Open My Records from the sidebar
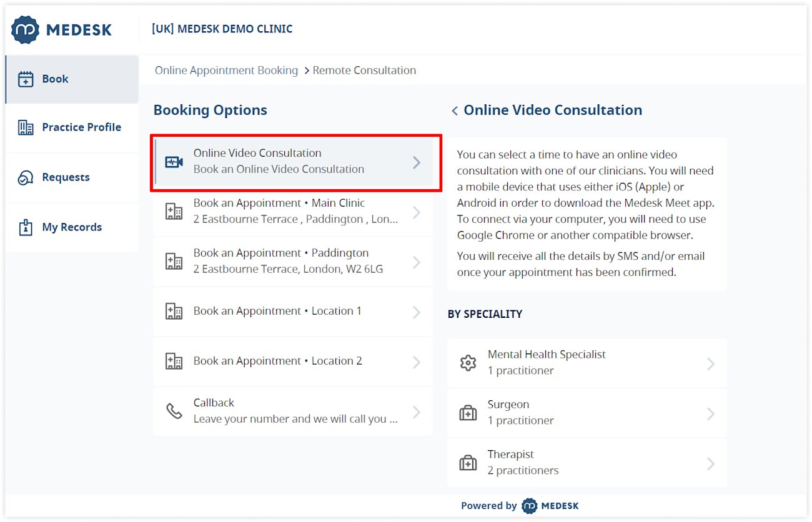The height and width of the screenshot is (522, 812). [72, 227]
